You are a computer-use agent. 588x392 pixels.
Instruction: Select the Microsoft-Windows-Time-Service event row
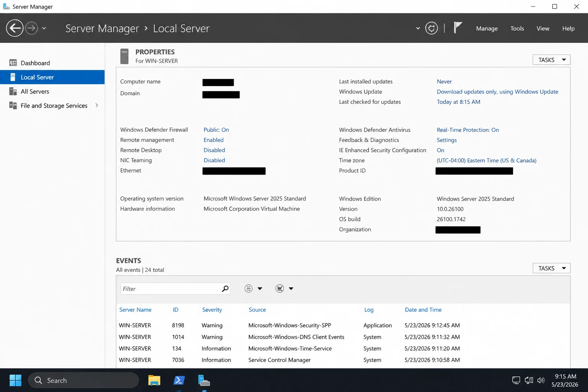343,348
